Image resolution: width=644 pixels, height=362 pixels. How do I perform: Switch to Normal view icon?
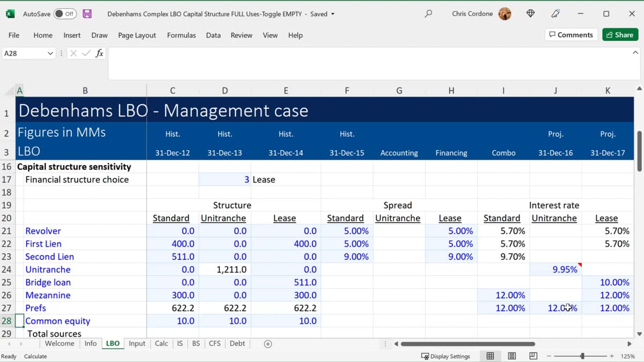(x=490, y=356)
